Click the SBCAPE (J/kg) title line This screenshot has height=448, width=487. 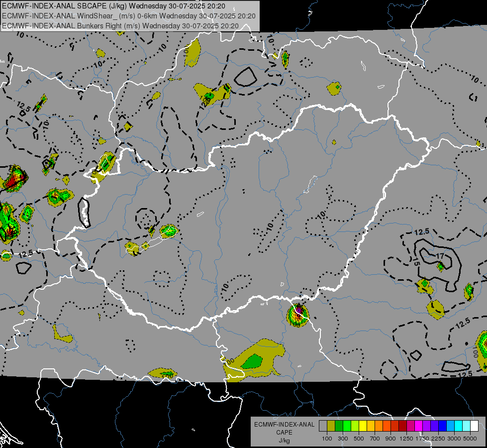tap(114, 6)
